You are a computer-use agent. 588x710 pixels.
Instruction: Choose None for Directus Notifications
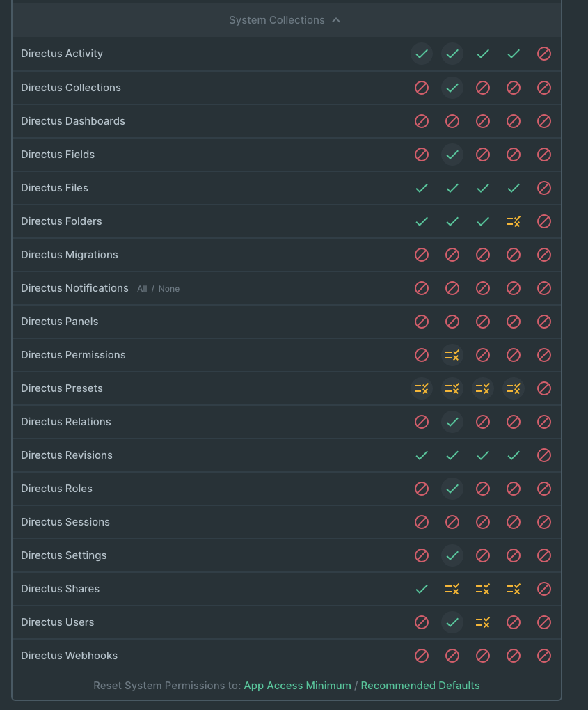click(168, 288)
